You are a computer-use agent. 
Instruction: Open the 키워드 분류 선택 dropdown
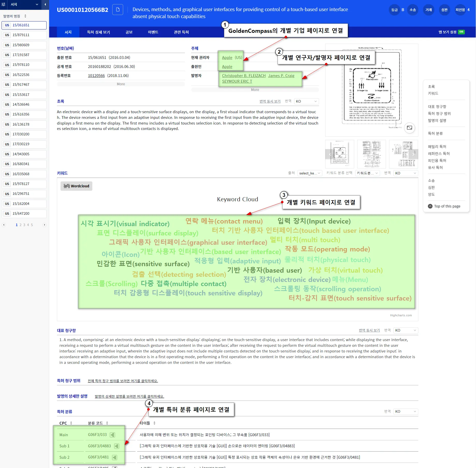click(x=367, y=173)
